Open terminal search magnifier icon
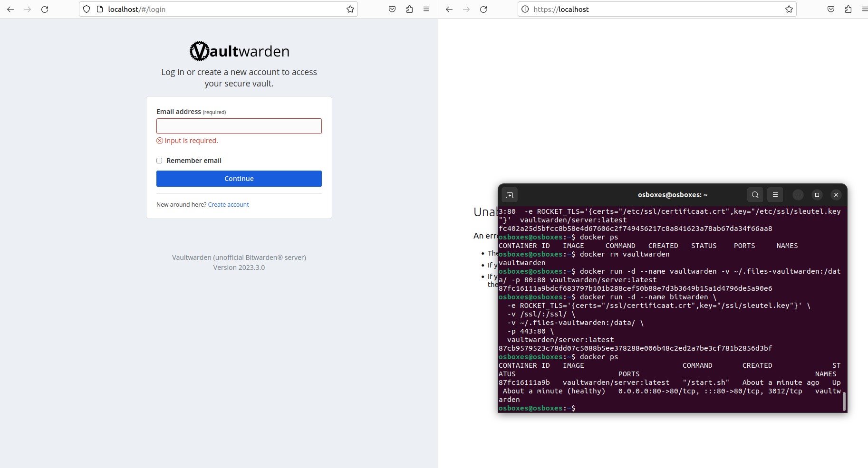Image resolution: width=868 pixels, height=468 pixels. click(755, 195)
